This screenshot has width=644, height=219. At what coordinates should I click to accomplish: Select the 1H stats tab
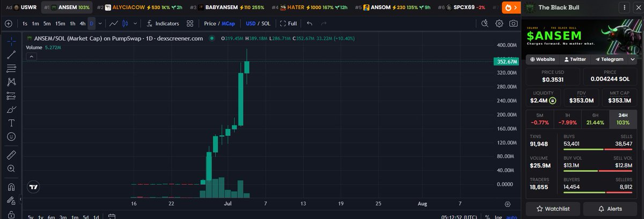(568, 119)
